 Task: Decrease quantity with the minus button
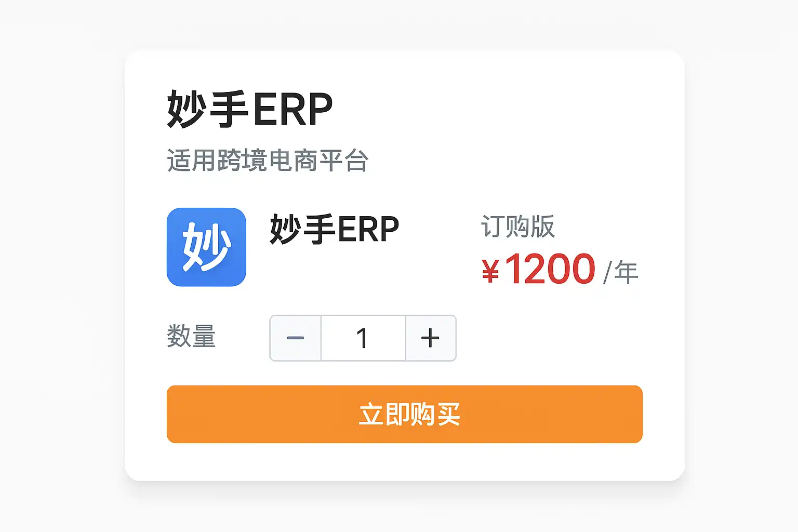tap(296, 338)
